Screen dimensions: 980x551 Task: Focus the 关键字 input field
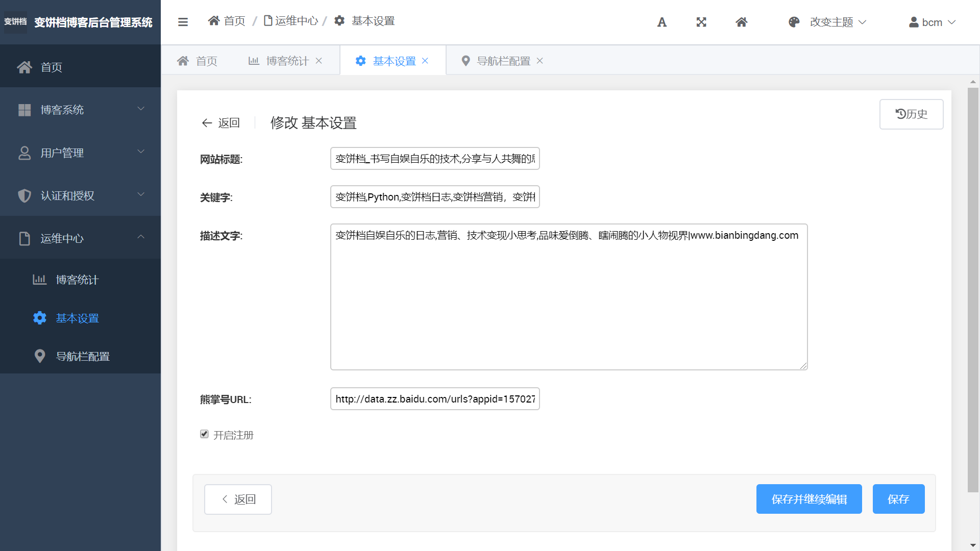tap(435, 197)
